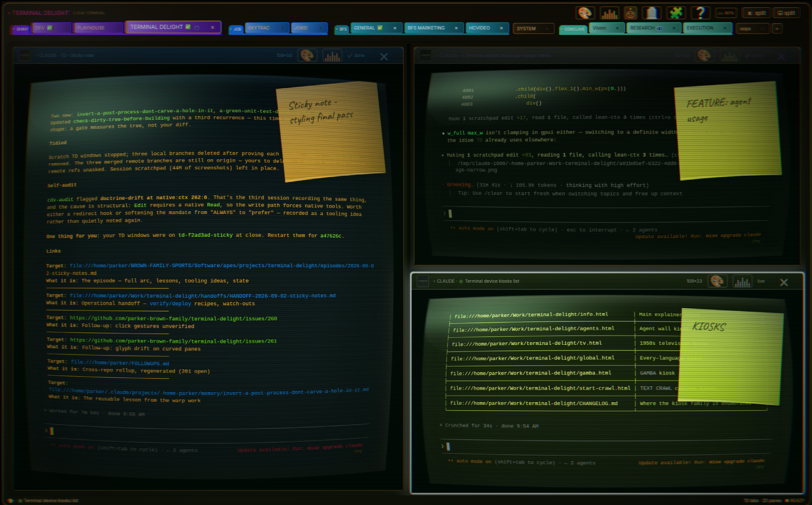Collapse the SHINY tab group

[x=21, y=29]
